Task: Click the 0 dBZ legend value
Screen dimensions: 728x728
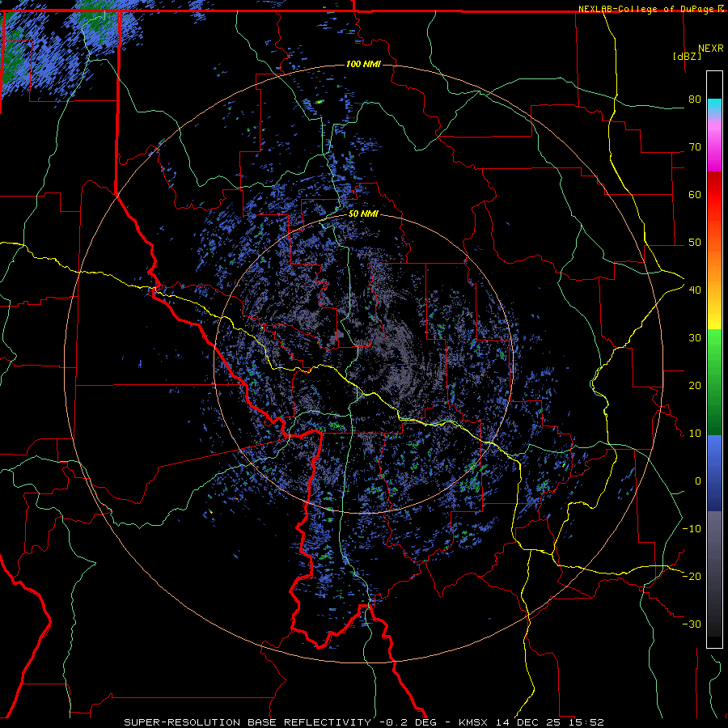Action: point(698,481)
